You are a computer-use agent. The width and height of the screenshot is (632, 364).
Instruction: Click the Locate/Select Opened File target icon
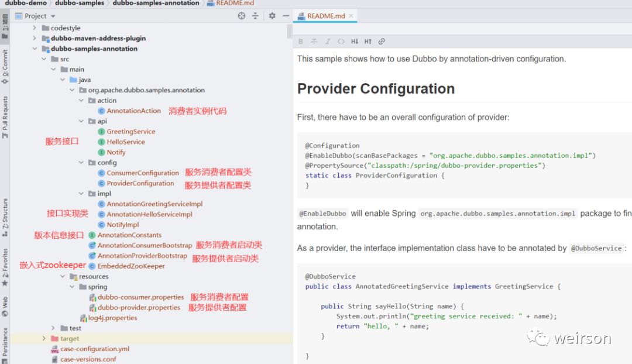[241, 16]
